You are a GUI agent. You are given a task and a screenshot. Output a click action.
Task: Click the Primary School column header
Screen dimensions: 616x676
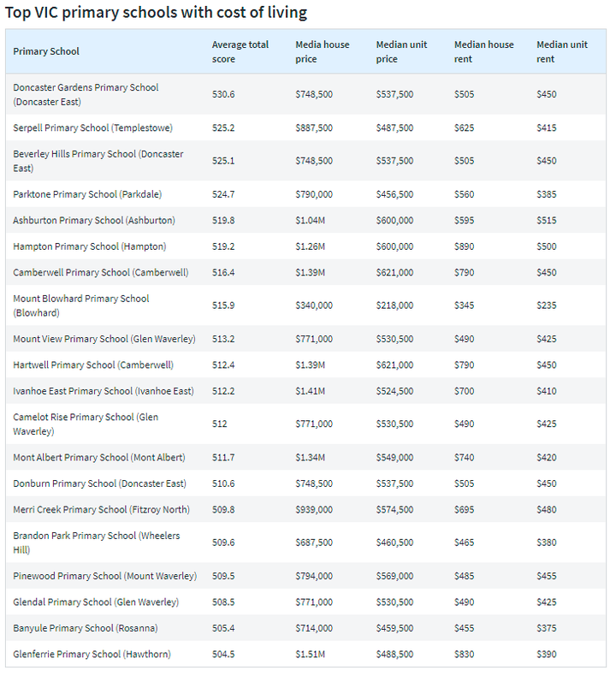click(x=46, y=51)
